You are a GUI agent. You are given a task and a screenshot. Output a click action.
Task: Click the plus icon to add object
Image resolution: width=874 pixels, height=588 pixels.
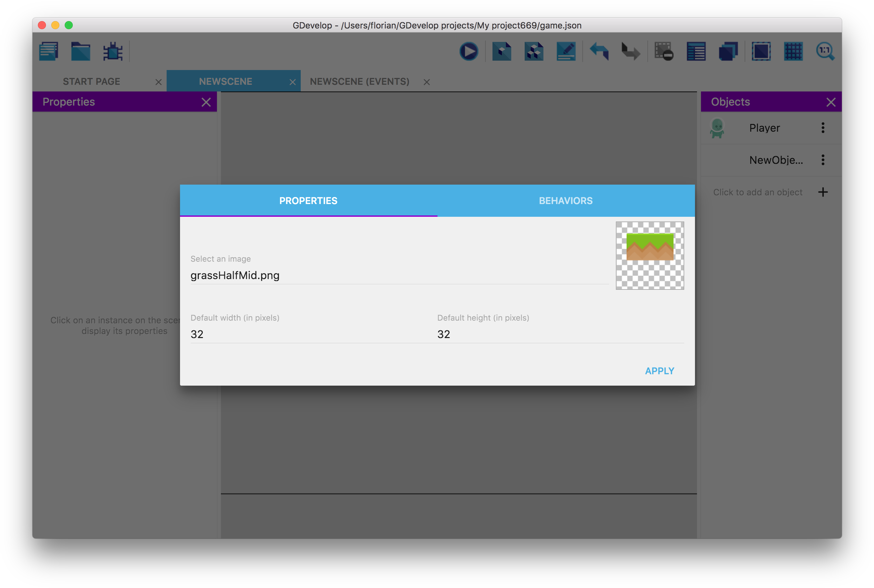[x=823, y=192]
